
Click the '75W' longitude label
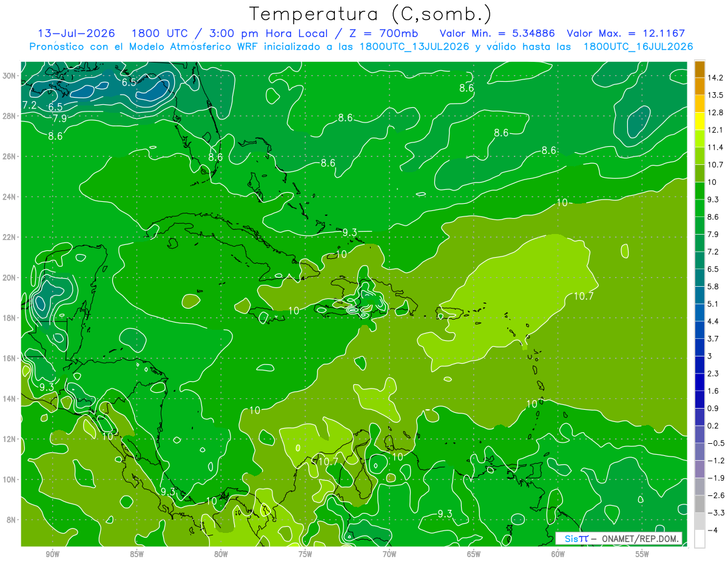[305, 554]
